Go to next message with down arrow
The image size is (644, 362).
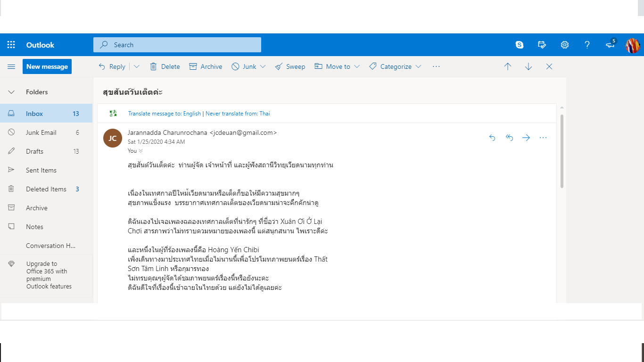pyautogui.click(x=528, y=66)
